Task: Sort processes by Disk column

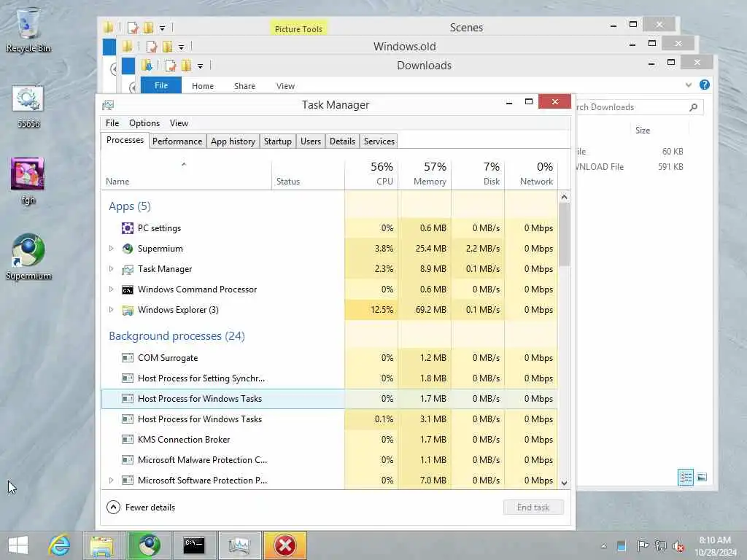Action: coord(478,174)
